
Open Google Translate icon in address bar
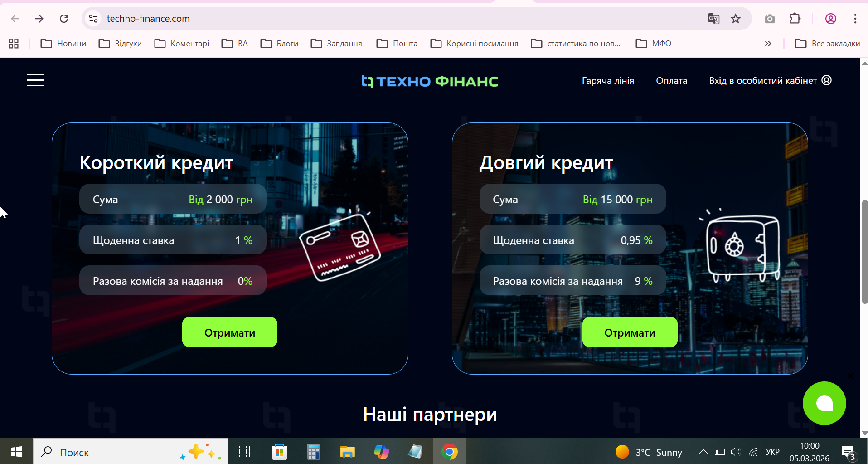tap(713, 19)
